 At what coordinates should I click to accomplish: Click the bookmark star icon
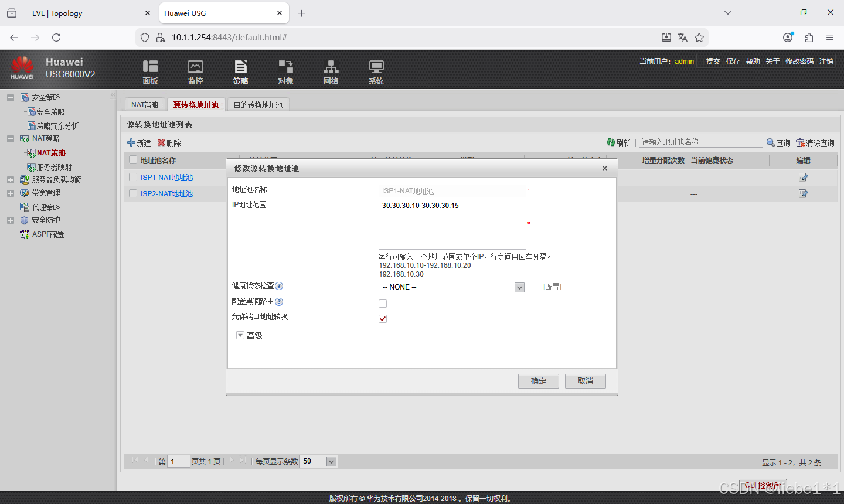pos(699,38)
